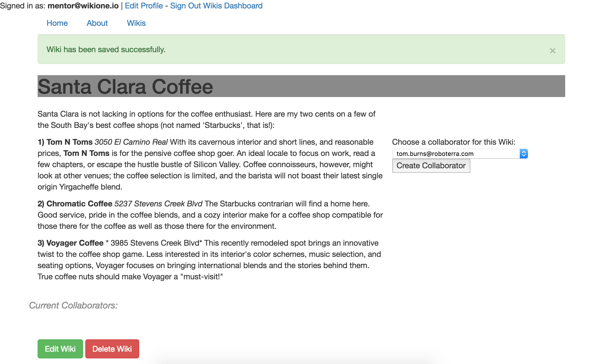Open the About menu item
This screenshot has width=600, height=364.
point(97,23)
